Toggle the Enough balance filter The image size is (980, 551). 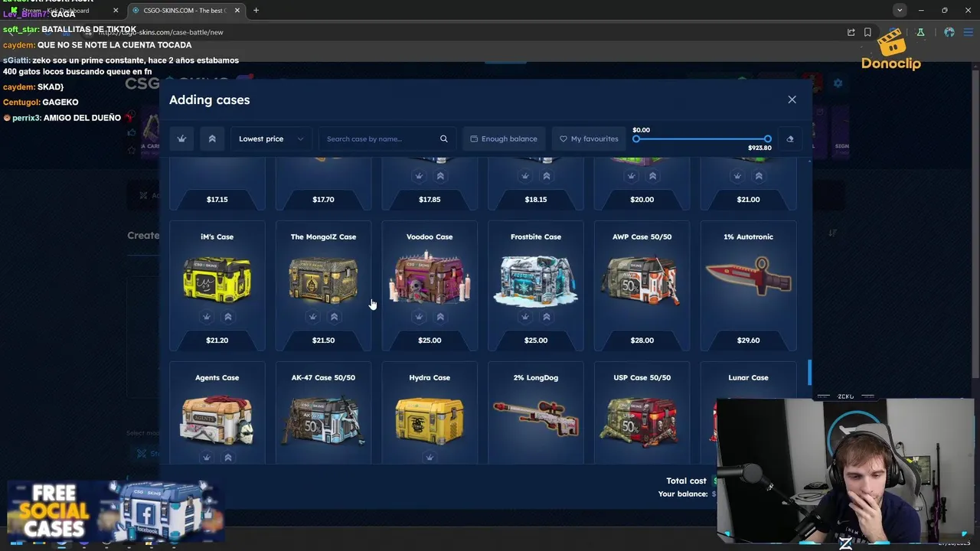(504, 139)
